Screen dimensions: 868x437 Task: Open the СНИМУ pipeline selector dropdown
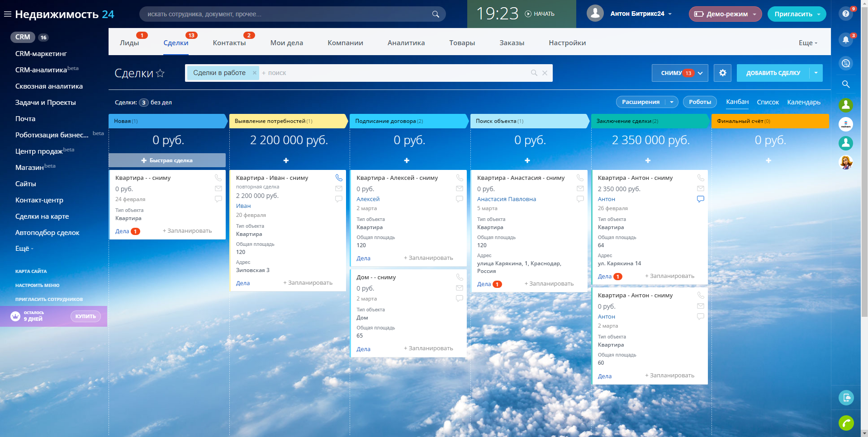coord(680,73)
